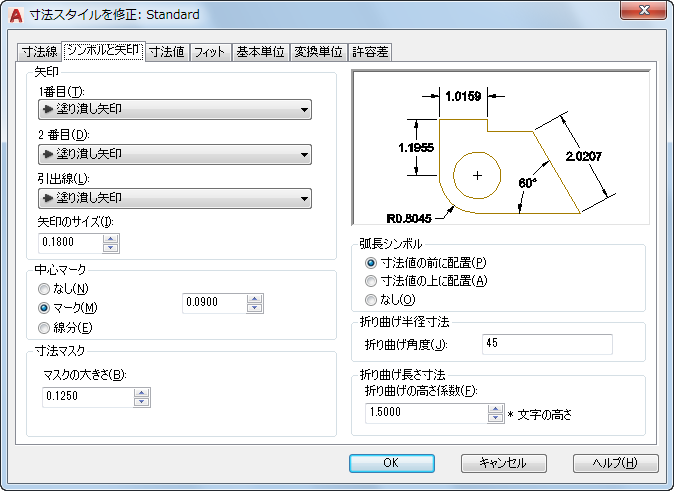
Task: Open the 2番目(D) arrowhead dropdown
Action: tap(175, 154)
